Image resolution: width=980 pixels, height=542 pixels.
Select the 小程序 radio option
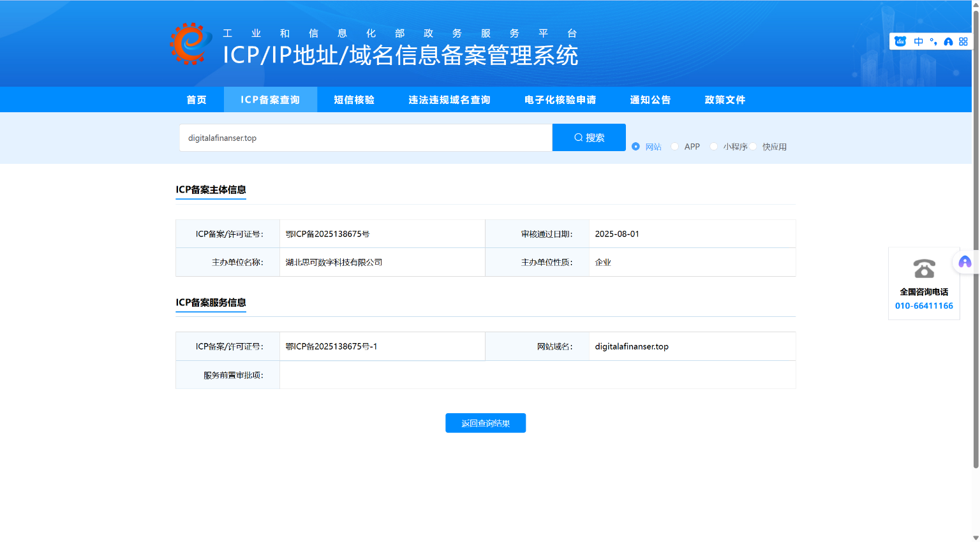tap(713, 147)
